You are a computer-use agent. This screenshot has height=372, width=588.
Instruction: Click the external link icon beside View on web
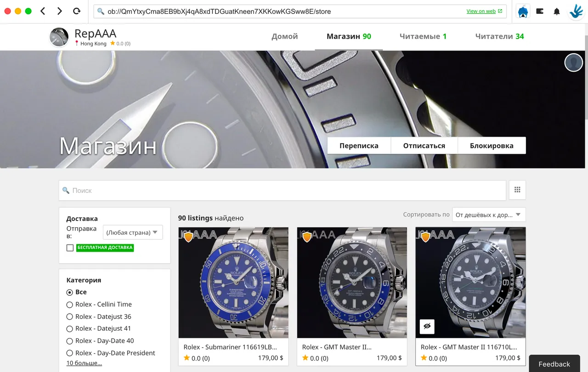[500, 11]
